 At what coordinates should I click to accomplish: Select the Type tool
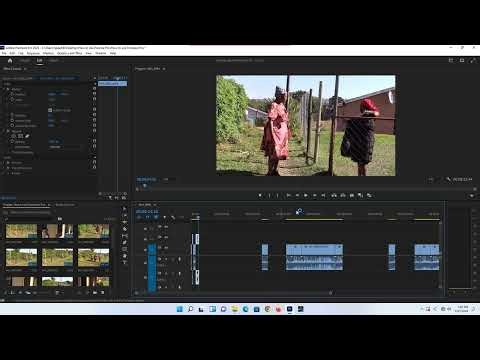[125, 262]
